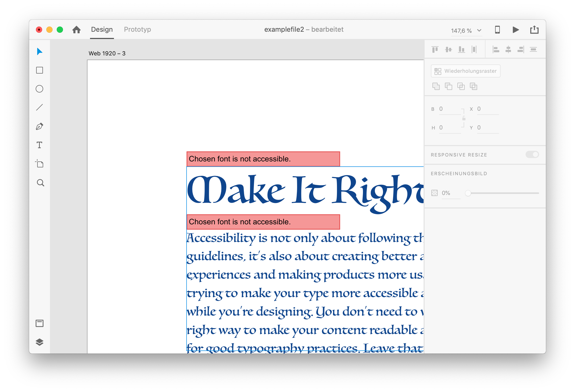Image resolution: width=575 pixels, height=392 pixels.
Task: Select the Artboard tool
Action: [x=40, y=164]
